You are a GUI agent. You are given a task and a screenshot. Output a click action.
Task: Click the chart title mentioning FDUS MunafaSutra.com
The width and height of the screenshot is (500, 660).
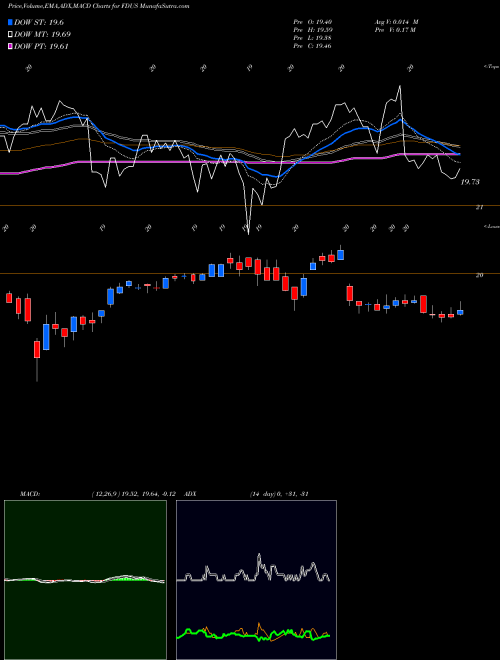tap(98, 6)
